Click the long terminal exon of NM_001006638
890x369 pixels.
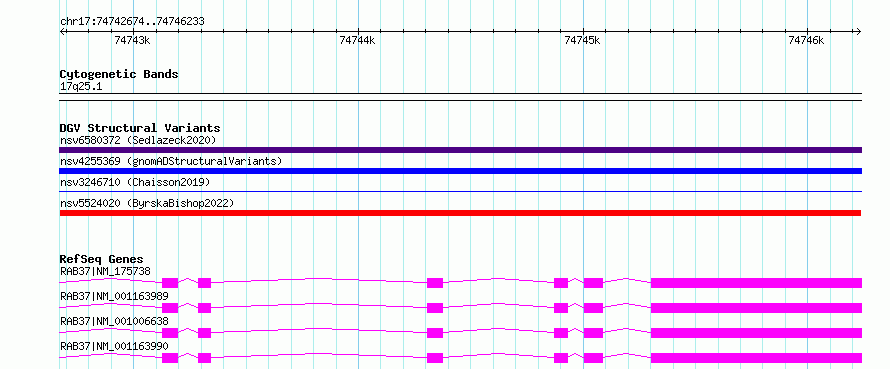click(756, 333)
